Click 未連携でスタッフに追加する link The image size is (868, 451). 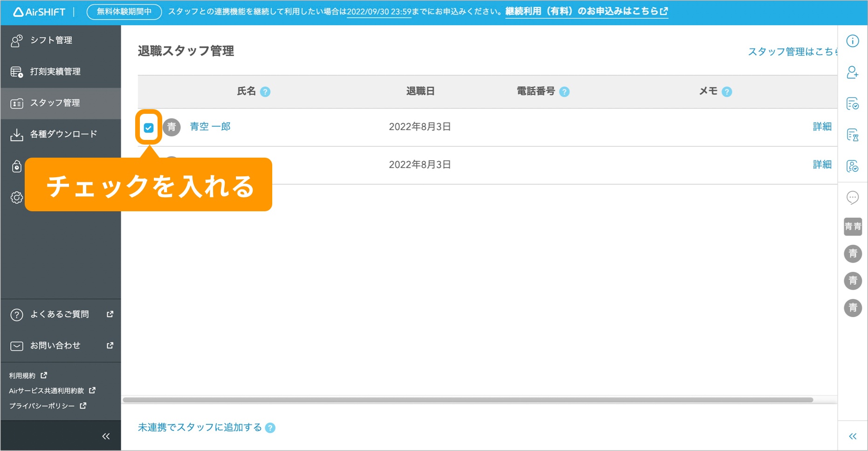pyautogui.click(x=200, y=427)
